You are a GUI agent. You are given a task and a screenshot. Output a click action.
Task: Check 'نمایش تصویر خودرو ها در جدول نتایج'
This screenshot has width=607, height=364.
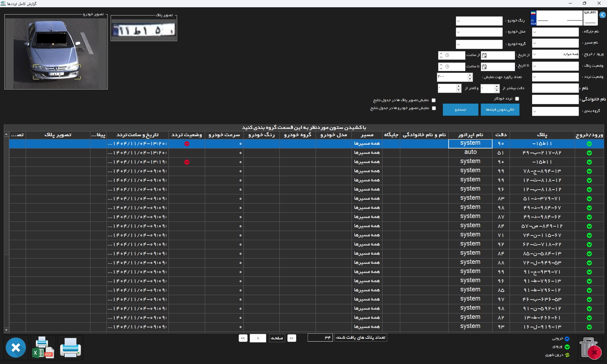[434, 108]
